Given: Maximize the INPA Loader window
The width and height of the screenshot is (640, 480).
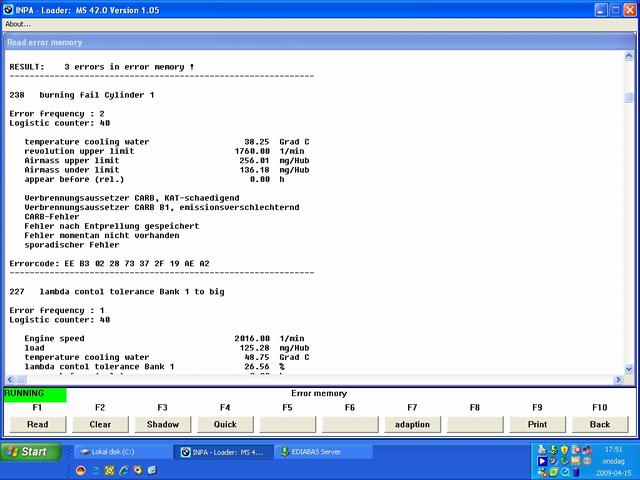Looking at the screenshot, I should point(613,8).
